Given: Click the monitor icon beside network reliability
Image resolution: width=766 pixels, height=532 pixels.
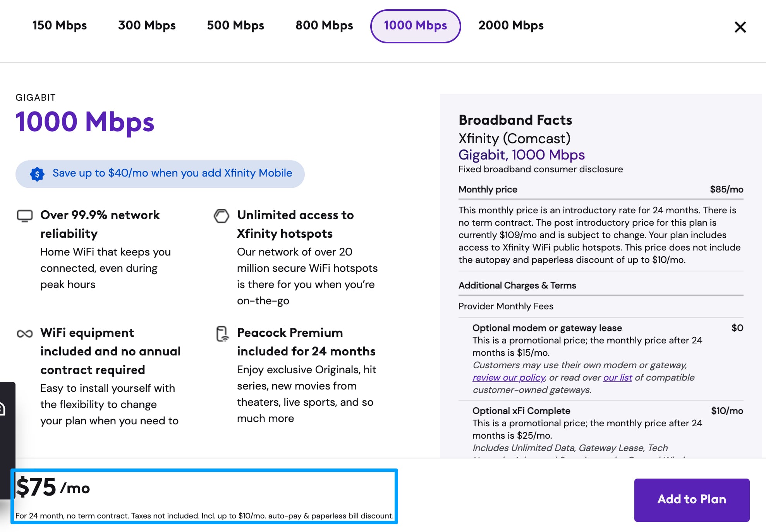Looking at the screenshot, I should pyautogui.click(x=25, y=216).
